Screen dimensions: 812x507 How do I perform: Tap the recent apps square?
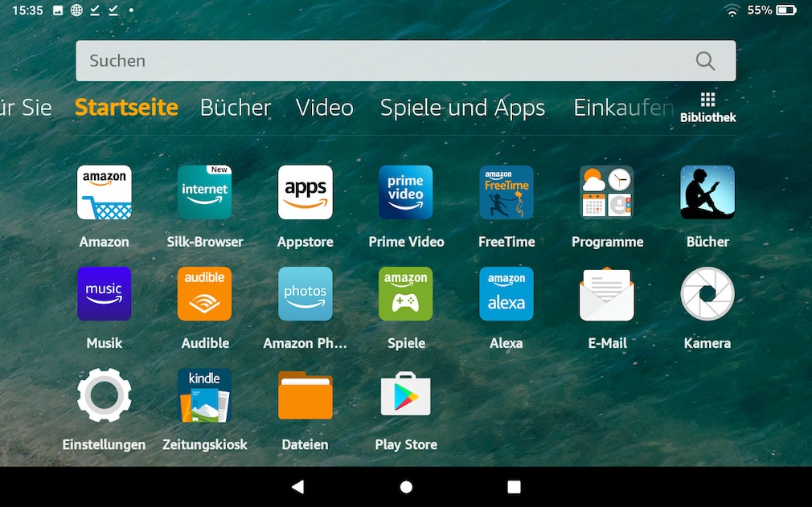[514, 487]
